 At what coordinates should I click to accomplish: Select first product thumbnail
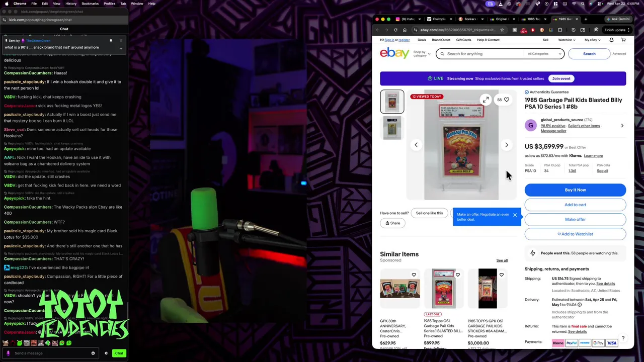pyautogui.click(x=392, y=102)
